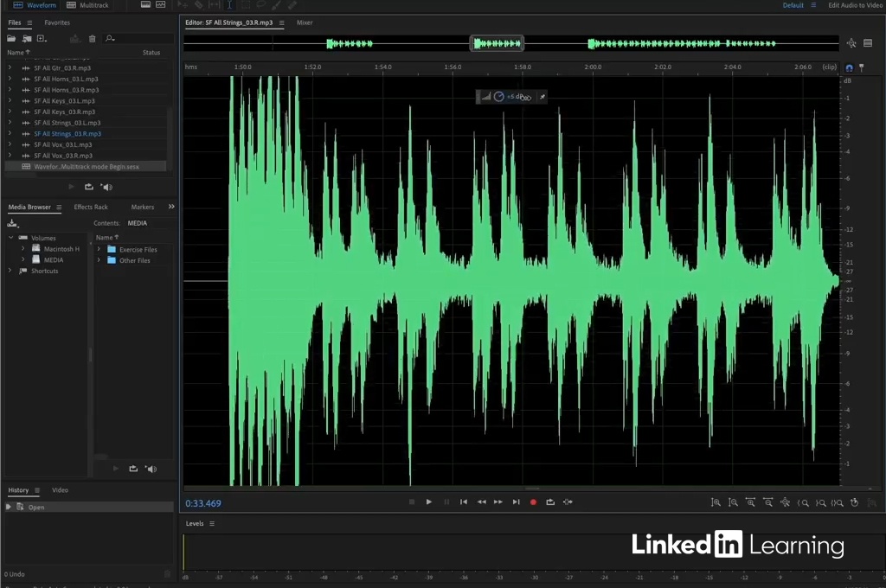Toggle auto-play speaker in Media Browser
Viewport: 886px width, 588px height.
click(151, 469)
